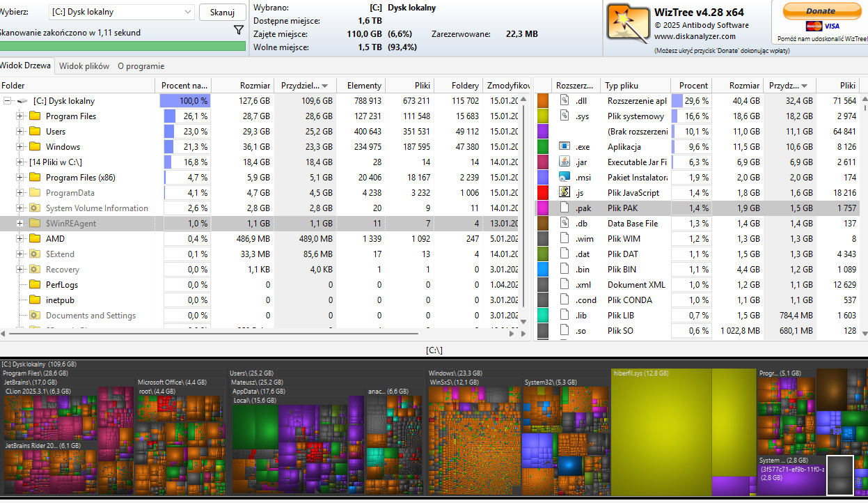This screenshot has height=503, width=868.
Task: Click the .dll file type icon
Action: 565,101
